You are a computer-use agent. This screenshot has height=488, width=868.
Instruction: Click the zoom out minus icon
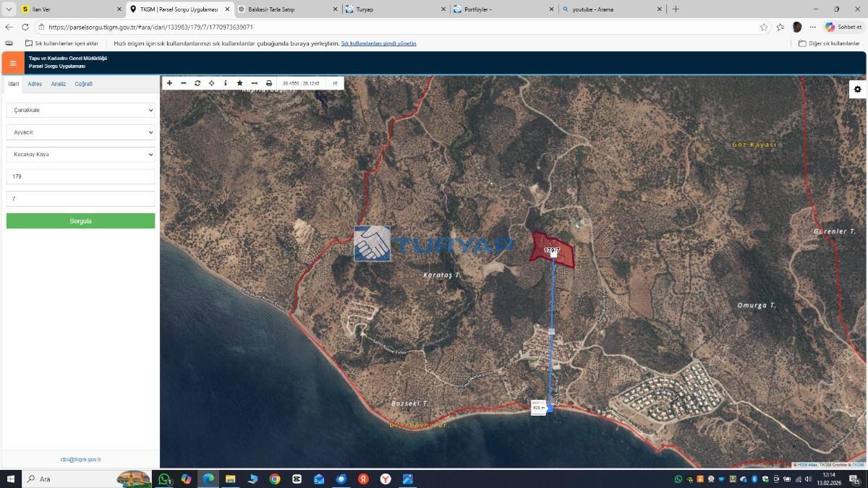coord(184,83)
